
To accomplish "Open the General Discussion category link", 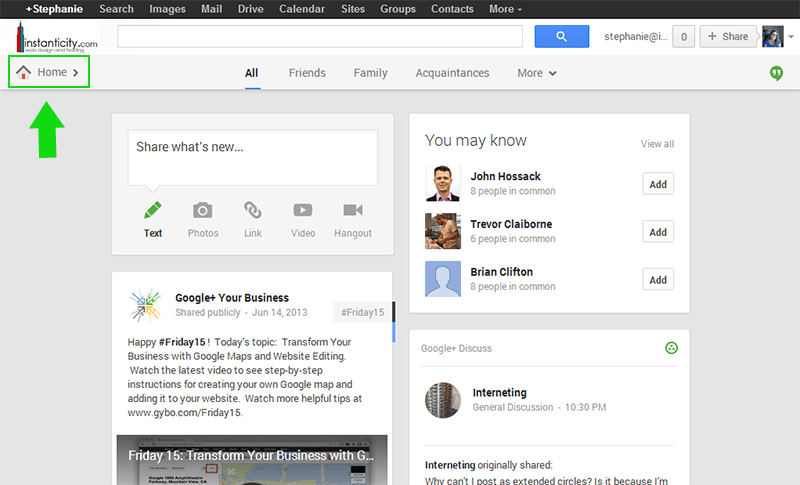I will [513, 407].
